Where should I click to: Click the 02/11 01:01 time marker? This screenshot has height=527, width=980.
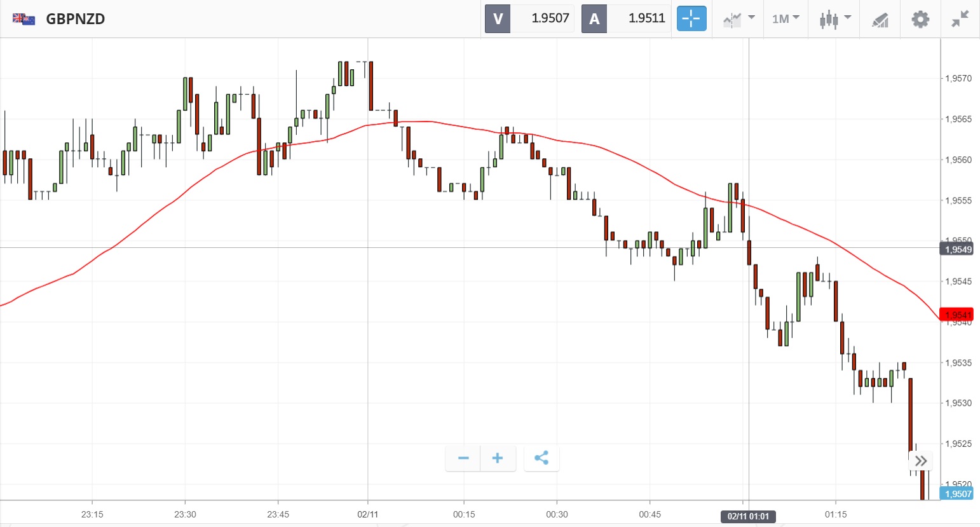click(748, 516)
